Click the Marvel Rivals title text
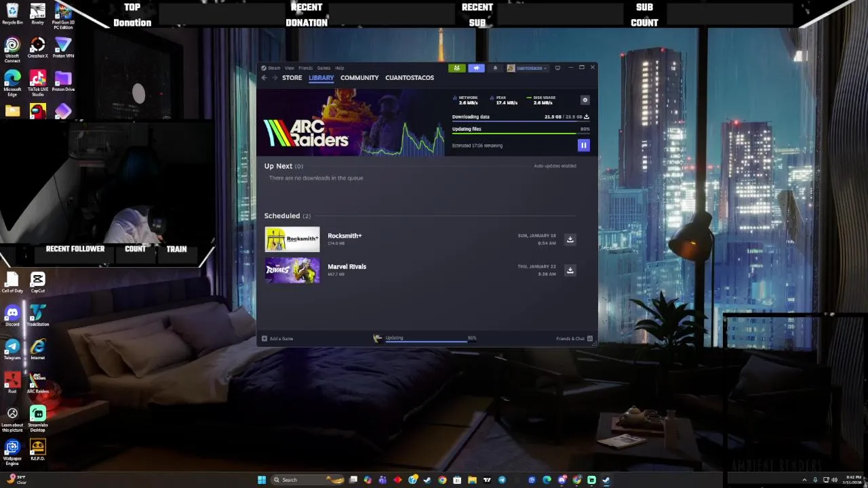Screen dimensions: 868x488 (347, 266)
